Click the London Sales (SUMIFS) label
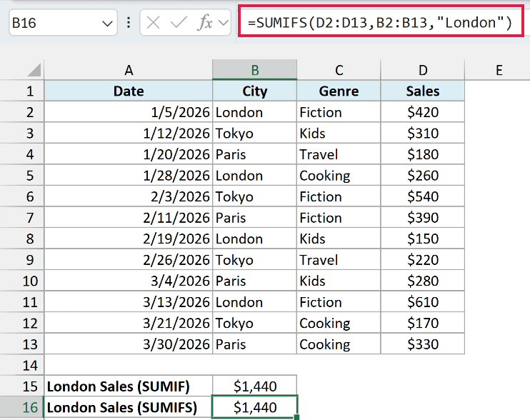Image resolution: width=530 pixels, height=420 pixels. tap(129, 407)
